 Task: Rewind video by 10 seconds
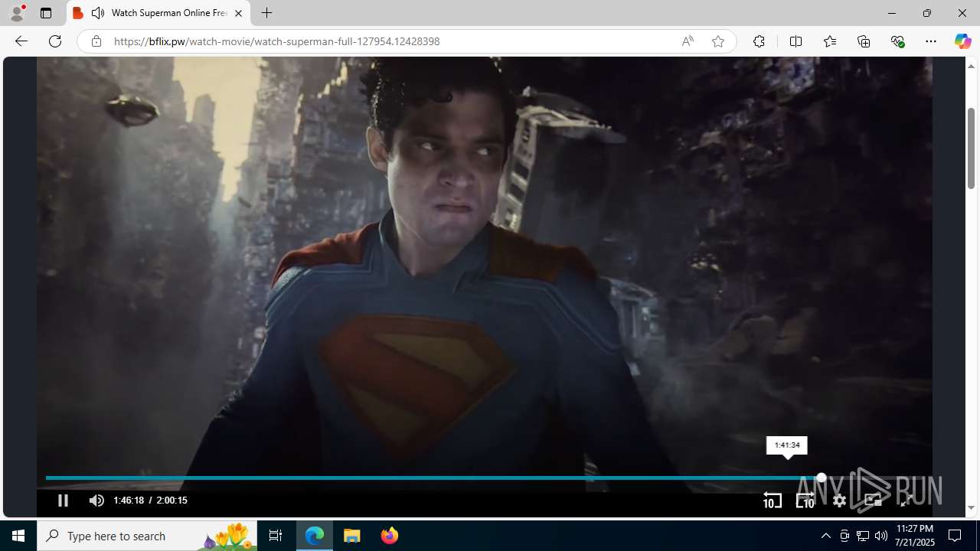[772, 500]
